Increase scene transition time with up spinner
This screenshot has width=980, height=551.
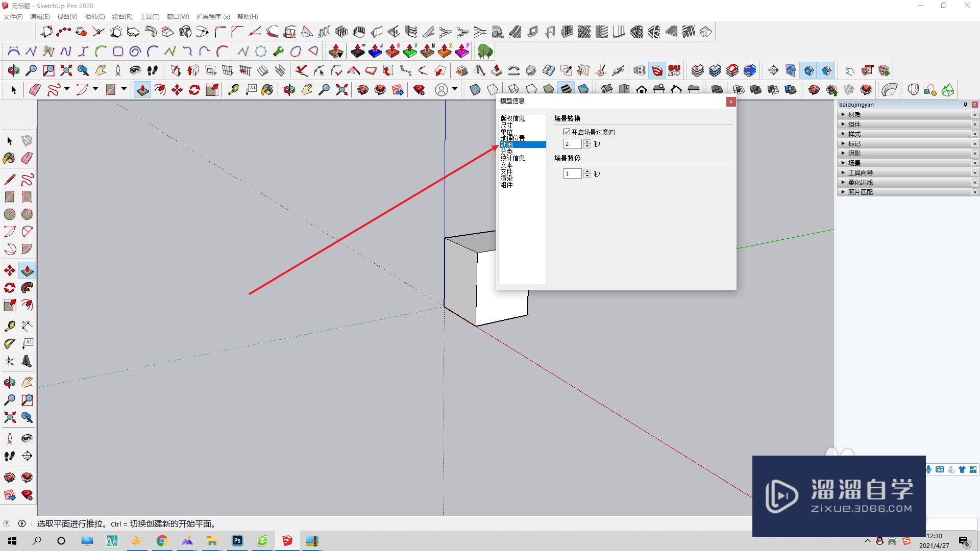(x=587, y=142)
